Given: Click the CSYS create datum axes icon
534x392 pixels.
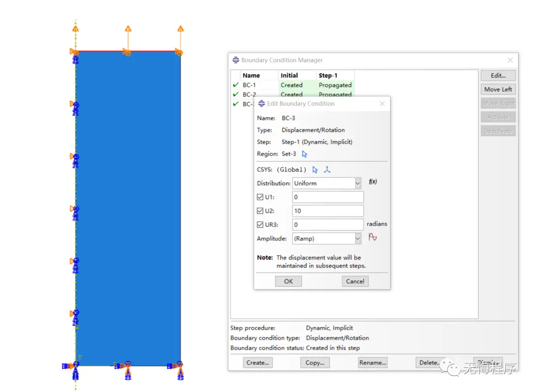Looking at the screenshot, I should point(327,169).
